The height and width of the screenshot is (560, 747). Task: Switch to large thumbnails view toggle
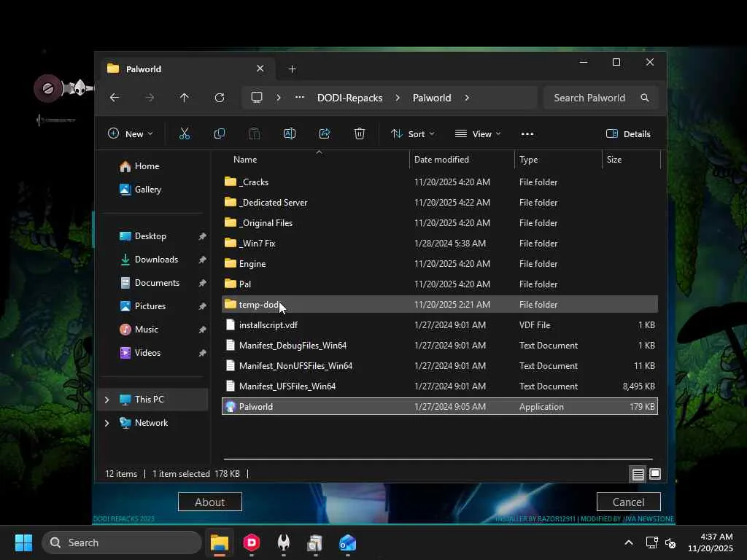pyautogui.click(x=655, y=474)
